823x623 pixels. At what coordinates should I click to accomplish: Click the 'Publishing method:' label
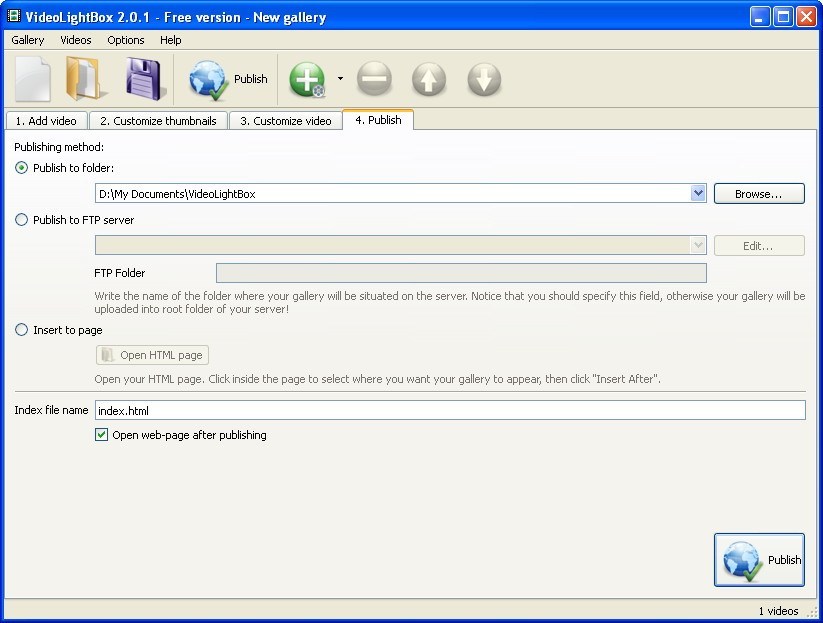coord(59,147)
